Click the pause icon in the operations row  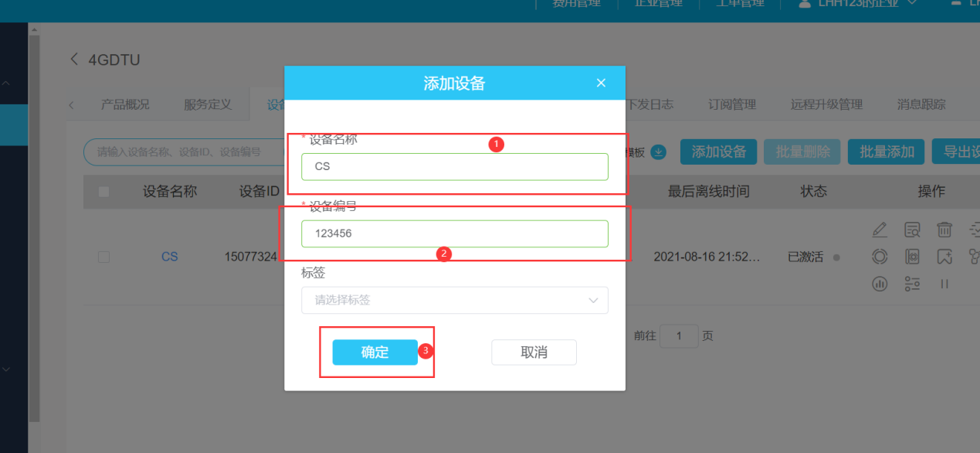coord(944,284)
